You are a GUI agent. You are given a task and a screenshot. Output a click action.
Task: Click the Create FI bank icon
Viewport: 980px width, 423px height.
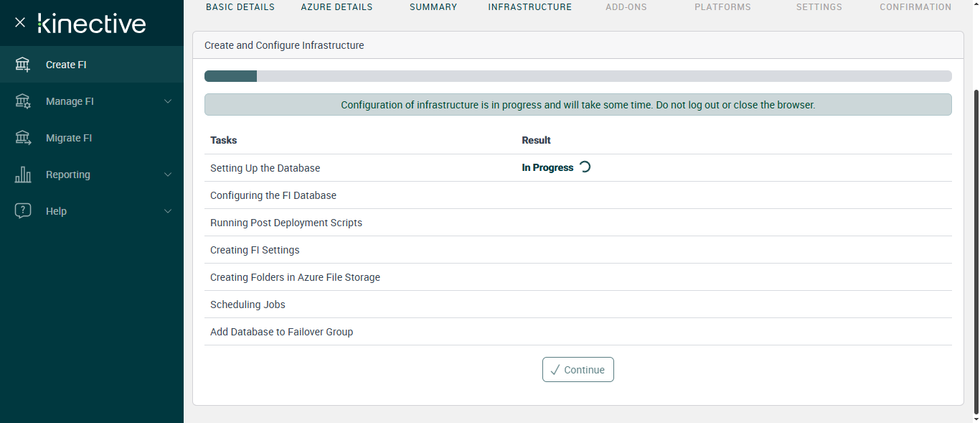[23, 65]
